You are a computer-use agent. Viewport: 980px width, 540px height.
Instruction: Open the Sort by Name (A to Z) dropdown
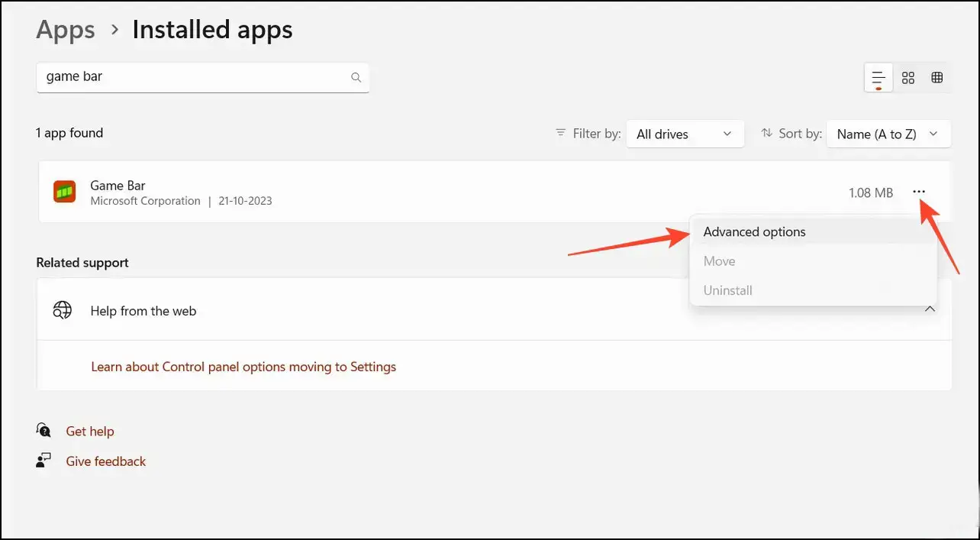[x=888, y=134]
